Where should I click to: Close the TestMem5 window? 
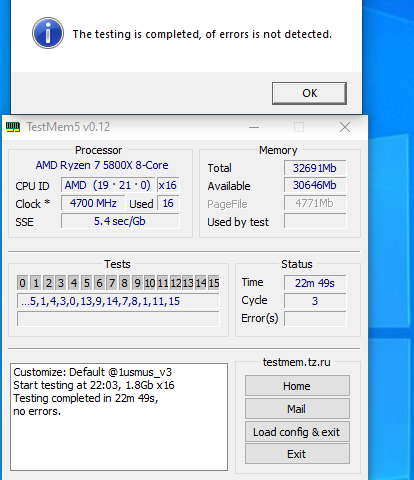coord(345,127)
